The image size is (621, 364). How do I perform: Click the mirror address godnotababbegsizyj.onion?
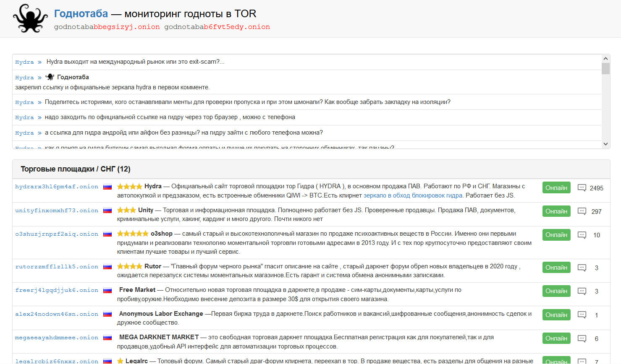(107, 27)
